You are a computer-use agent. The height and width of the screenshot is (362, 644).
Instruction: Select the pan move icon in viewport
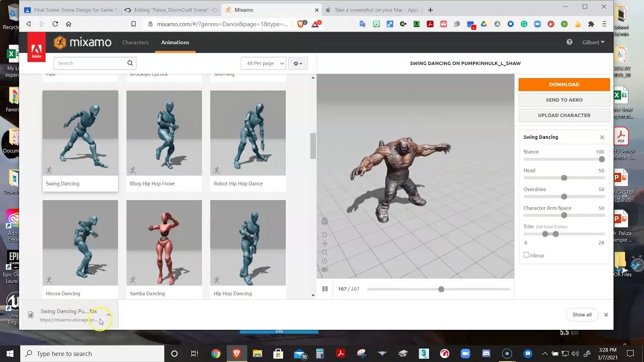pos(325,243)
